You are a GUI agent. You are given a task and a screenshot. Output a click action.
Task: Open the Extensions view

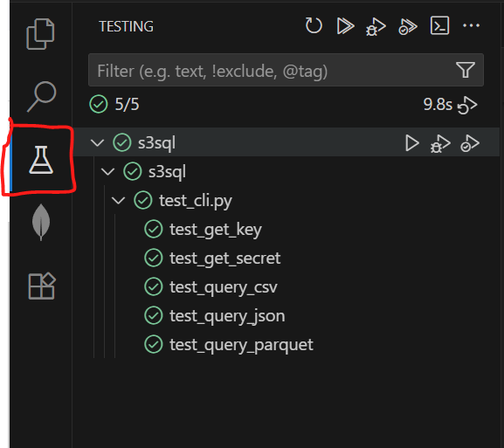pos(42,286)
